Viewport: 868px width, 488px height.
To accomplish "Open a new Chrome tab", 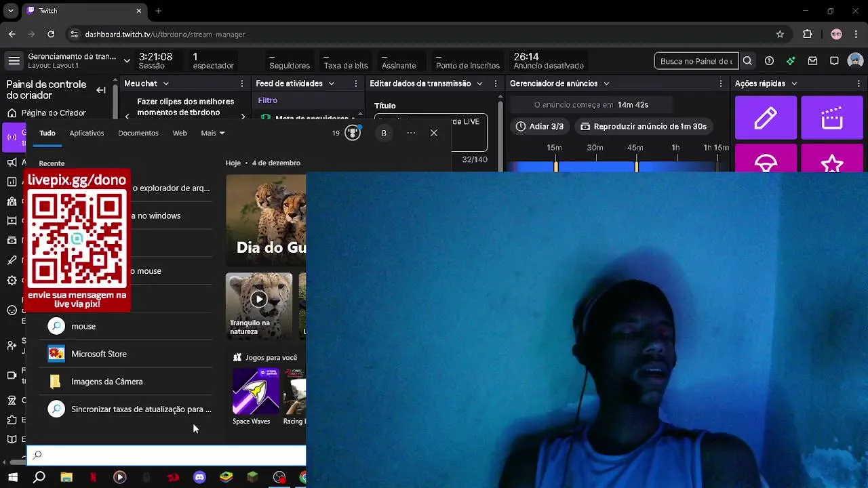I will (x=158, y=11).
